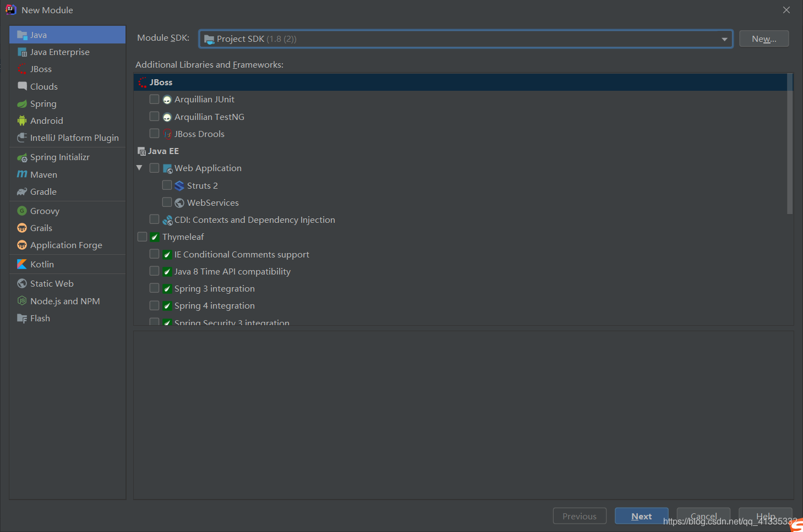This screenshot has width=803, height=532.
Task: Click the JBoss sidebar icon
Action: pos(22,69)
